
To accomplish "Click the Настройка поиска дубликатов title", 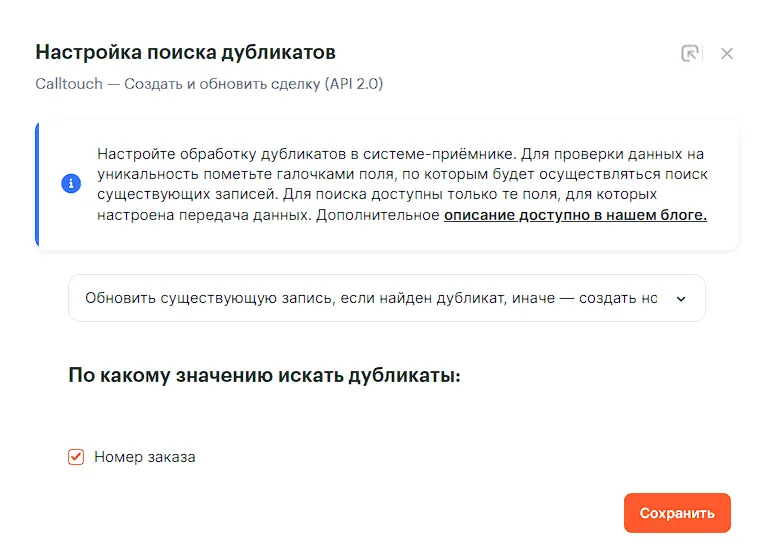I will coord(185,52).
